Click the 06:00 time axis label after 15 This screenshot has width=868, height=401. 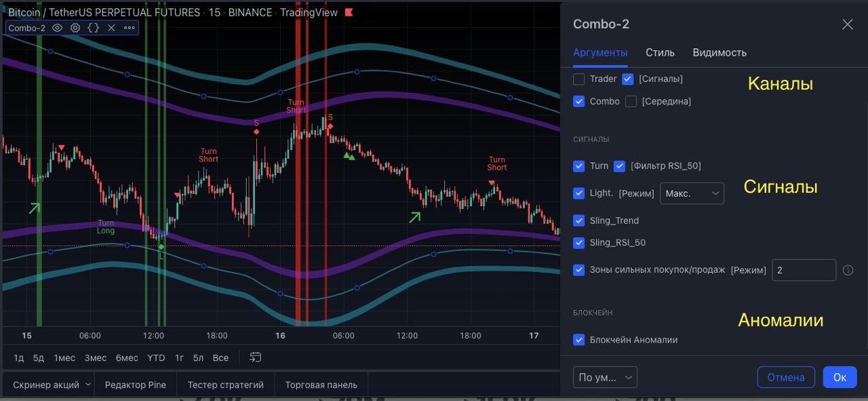tap(90, 336)
